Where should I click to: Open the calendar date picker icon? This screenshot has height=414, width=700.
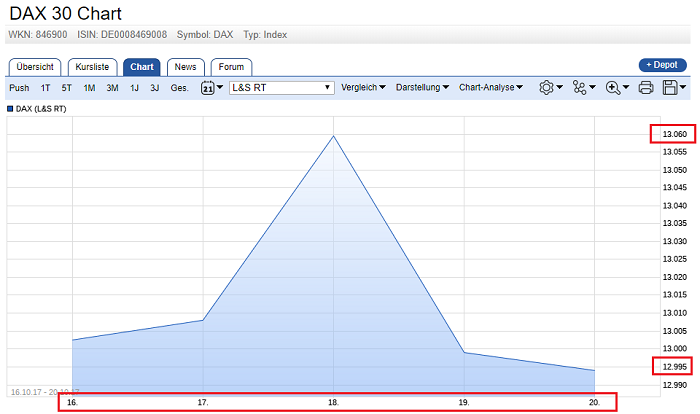[208, 88]
